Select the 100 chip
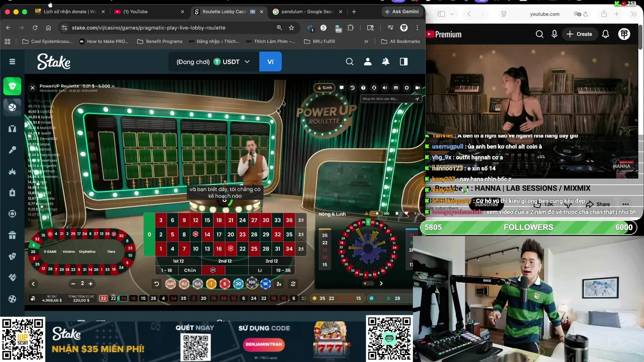 pyautogui.click(x=252, y=283)
